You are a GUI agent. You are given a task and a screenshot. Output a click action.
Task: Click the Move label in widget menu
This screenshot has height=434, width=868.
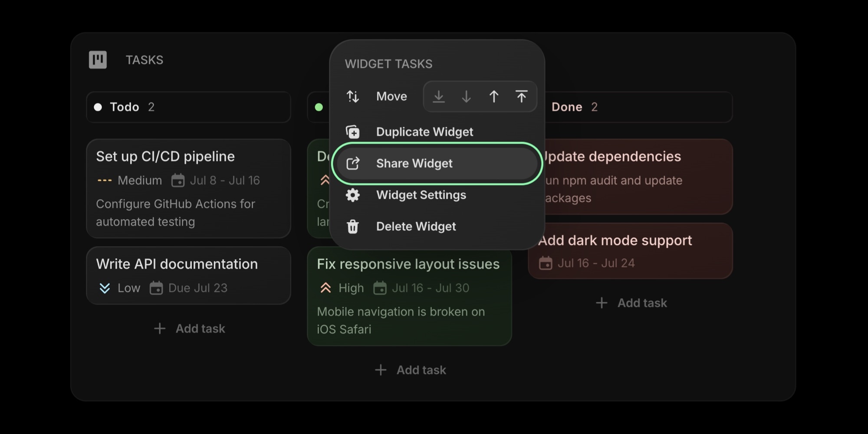[x=391, y=96]
